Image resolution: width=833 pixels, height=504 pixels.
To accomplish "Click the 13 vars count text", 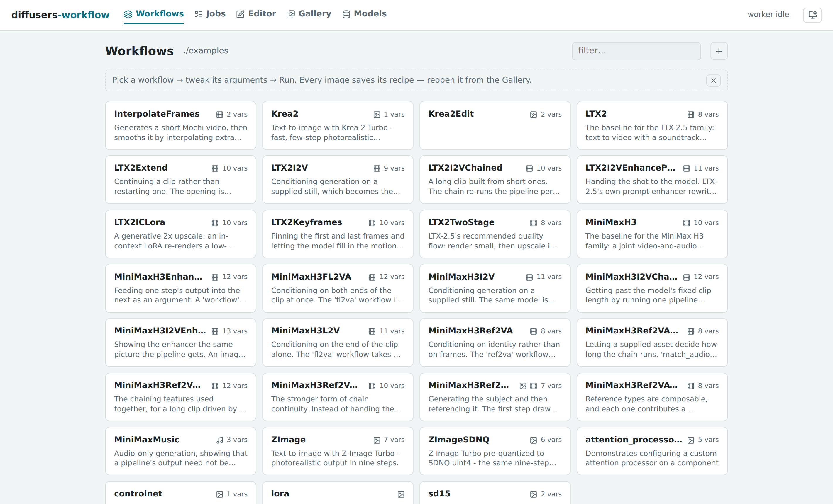I will pyautogui.click(x=235, y=331).
